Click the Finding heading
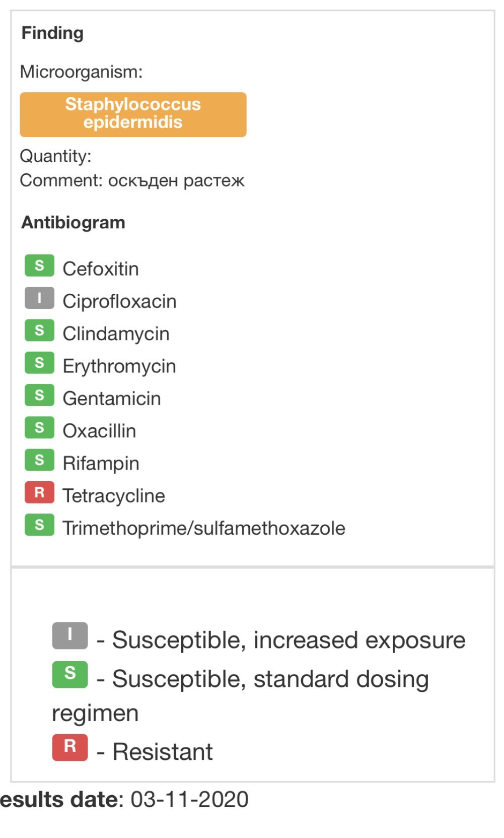 (52, 33)
